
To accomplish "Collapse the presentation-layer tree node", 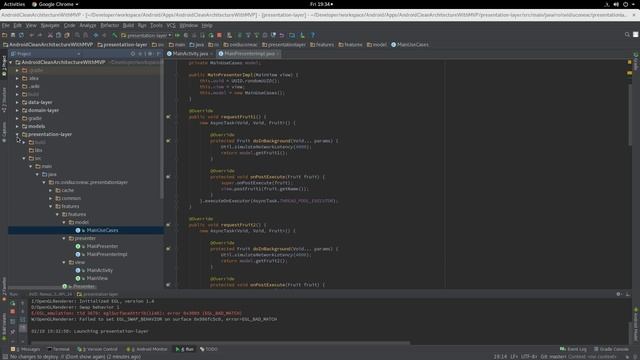I will [17, 134].
